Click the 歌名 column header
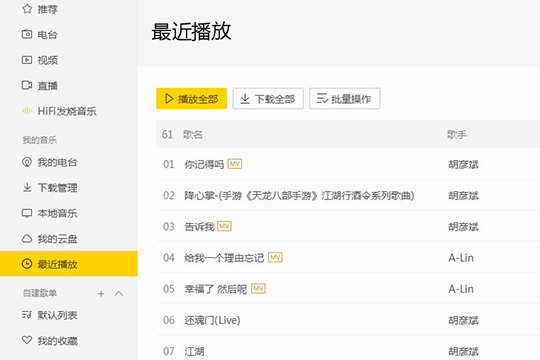This screenshot has width=540, height=360. (193, 134)
